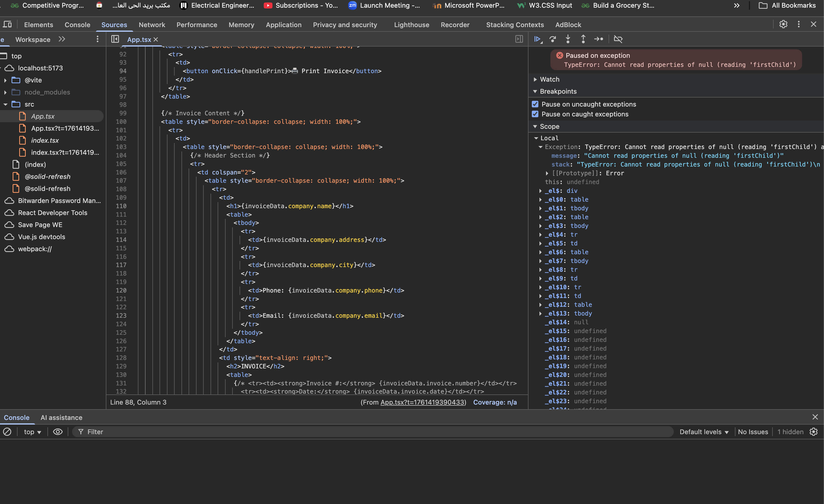This screenshot has height=504, width=824.
Task: Click the No Issues button in console
Action: click(x=753, y=432)
